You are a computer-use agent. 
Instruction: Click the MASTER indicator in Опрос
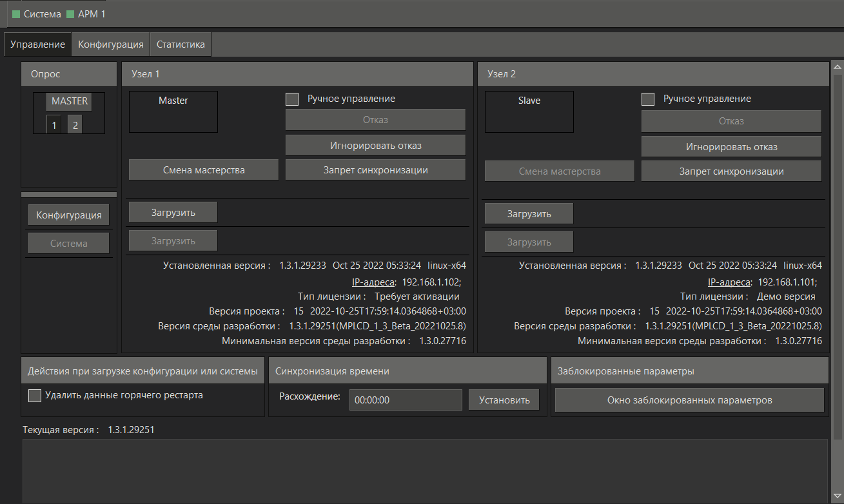(x=69, y=101)
